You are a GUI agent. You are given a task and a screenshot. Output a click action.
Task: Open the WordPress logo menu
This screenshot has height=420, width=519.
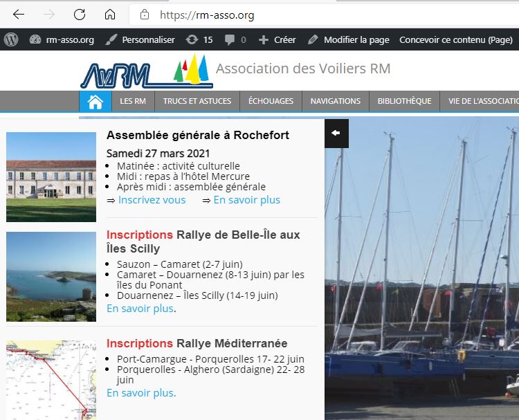[11, 39]
